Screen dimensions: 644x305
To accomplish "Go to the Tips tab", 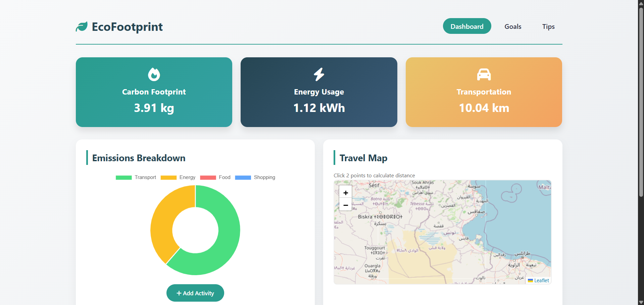I will 548,26.
